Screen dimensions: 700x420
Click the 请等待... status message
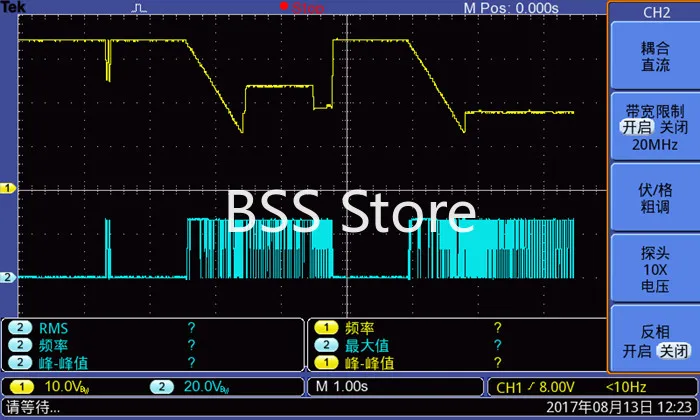(x=33, y=407)
